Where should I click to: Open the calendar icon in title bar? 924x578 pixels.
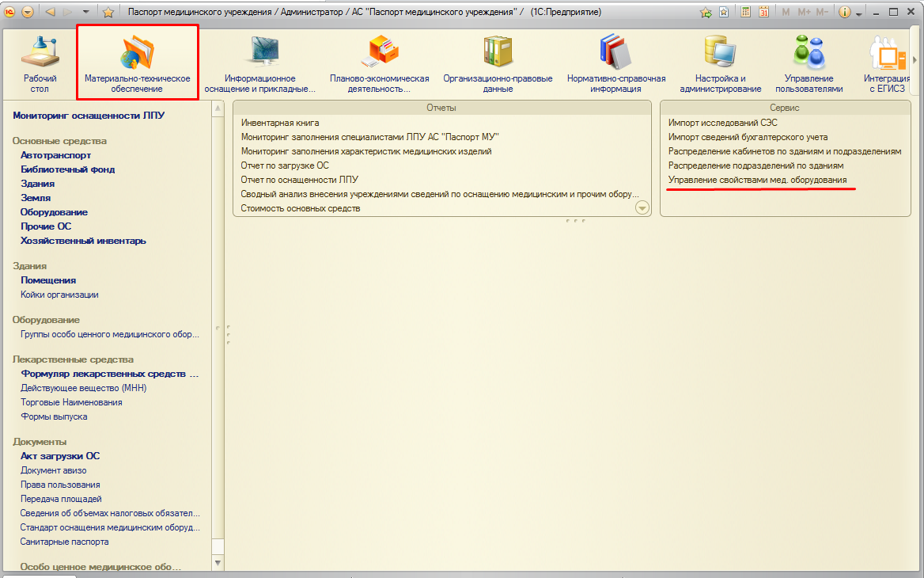763,13
